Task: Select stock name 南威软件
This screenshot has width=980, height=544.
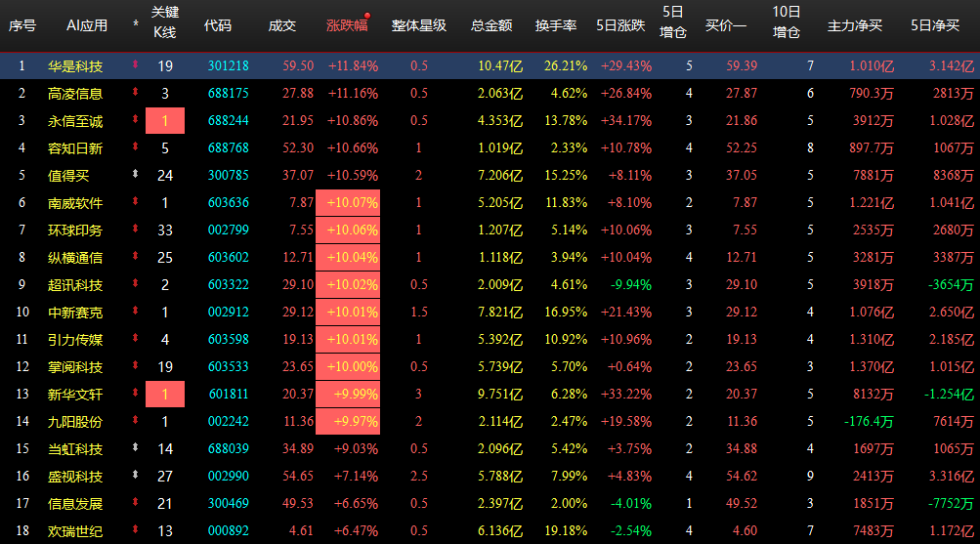Action: [x=75, y=203]
